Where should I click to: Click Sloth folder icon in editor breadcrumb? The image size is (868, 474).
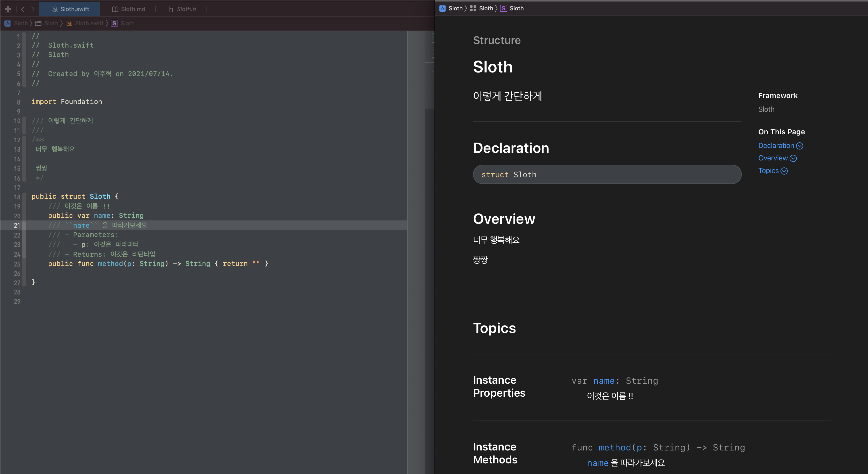[38, 23]
